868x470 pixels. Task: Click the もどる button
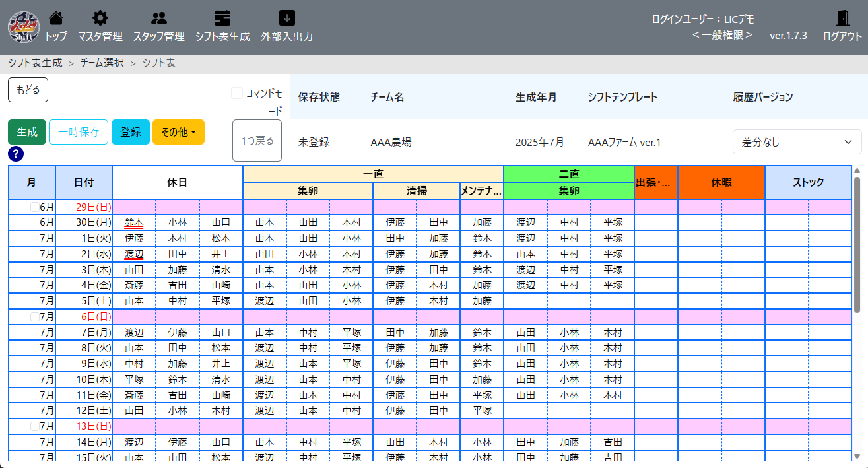pos(28,90)
